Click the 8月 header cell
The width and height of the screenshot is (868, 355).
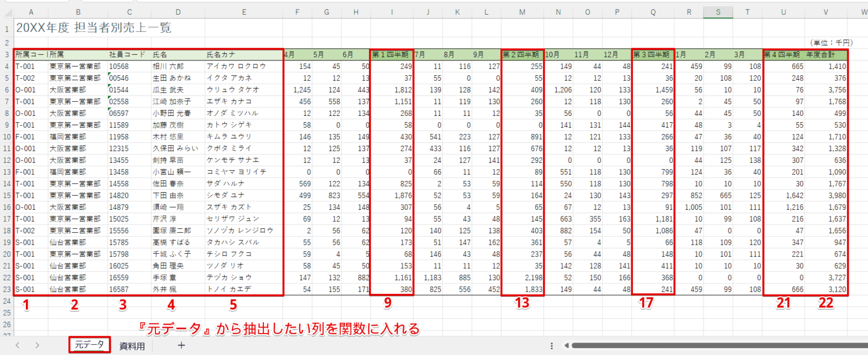tap(457, 55)
